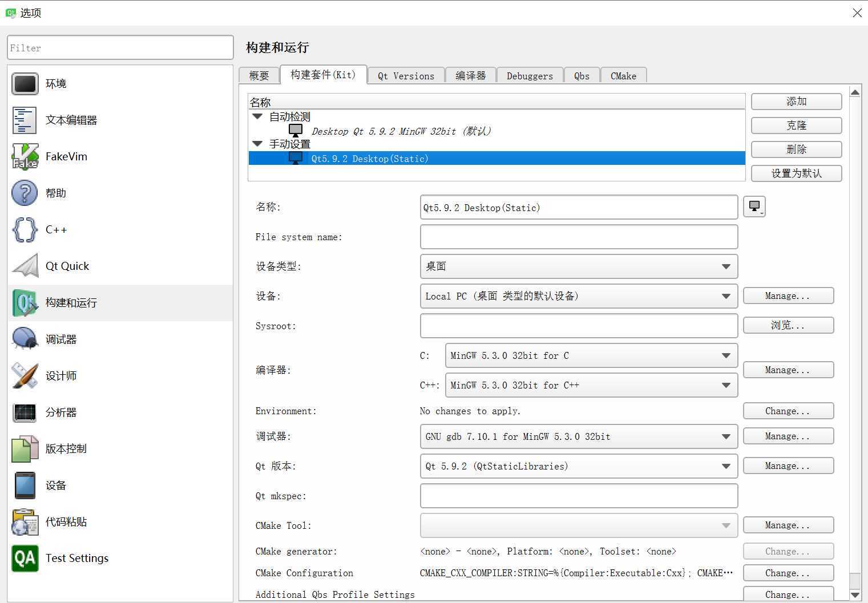This screenshot has height=603, width=868.
Task: Click Manage next to 设备
Action: 788,296
